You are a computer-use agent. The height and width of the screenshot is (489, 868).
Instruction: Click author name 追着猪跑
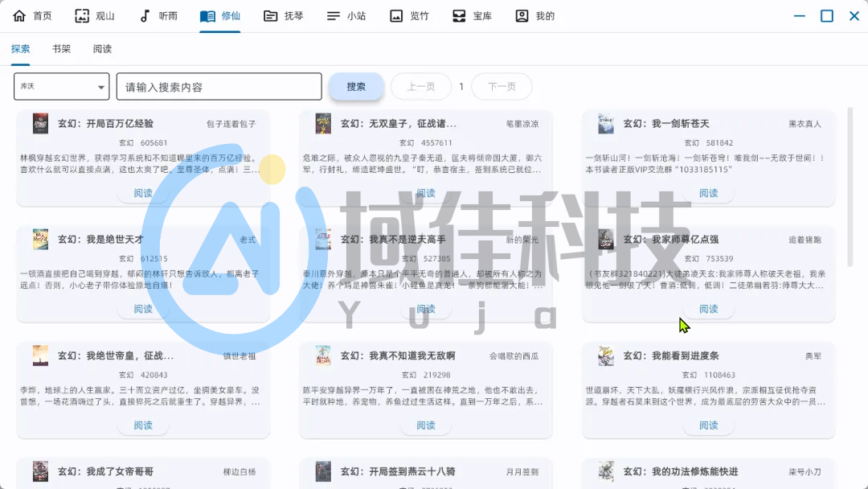pyautogui.click(x=805, y=240)
